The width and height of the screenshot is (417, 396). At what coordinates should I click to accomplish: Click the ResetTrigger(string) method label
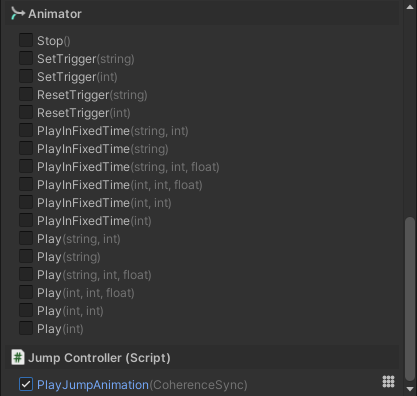(x=92, y=95)
